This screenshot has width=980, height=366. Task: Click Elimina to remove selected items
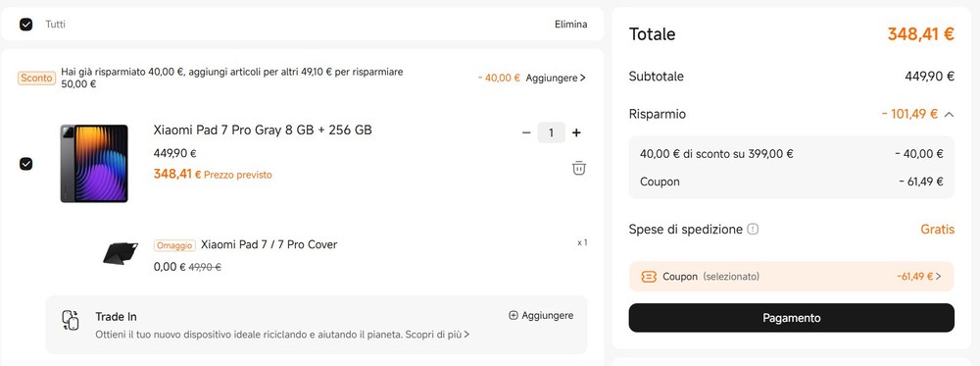tap(570, 25)
